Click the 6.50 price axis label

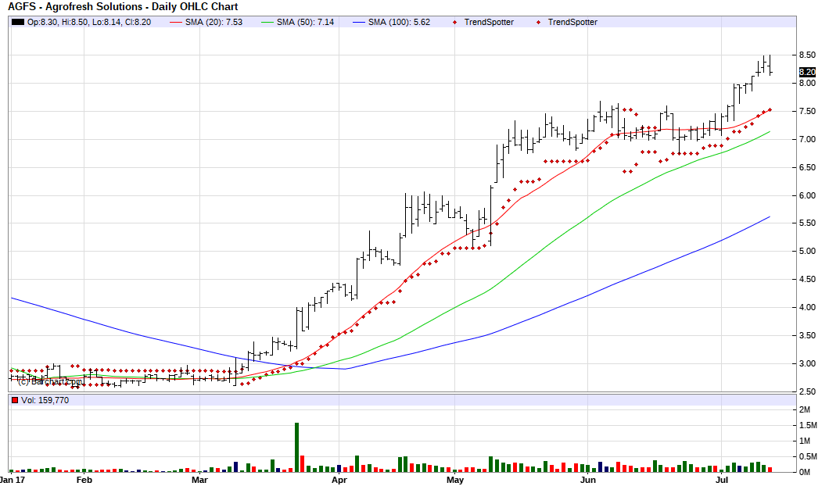pos(807,167)
